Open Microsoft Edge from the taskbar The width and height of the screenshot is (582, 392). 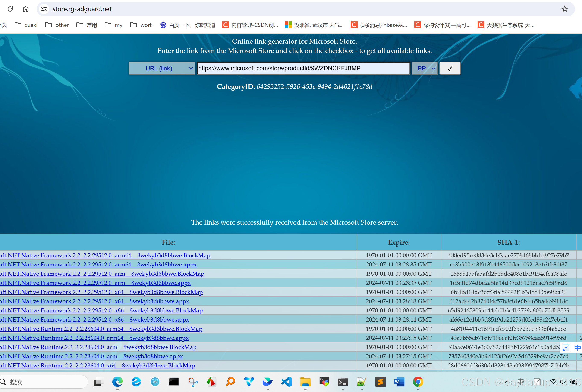click(x=117, y=382)
